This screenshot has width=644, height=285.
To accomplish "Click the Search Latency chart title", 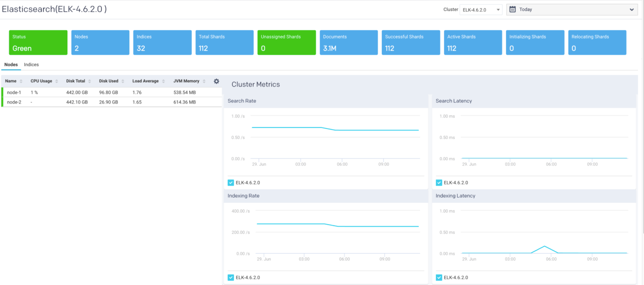I will (454, 101).
